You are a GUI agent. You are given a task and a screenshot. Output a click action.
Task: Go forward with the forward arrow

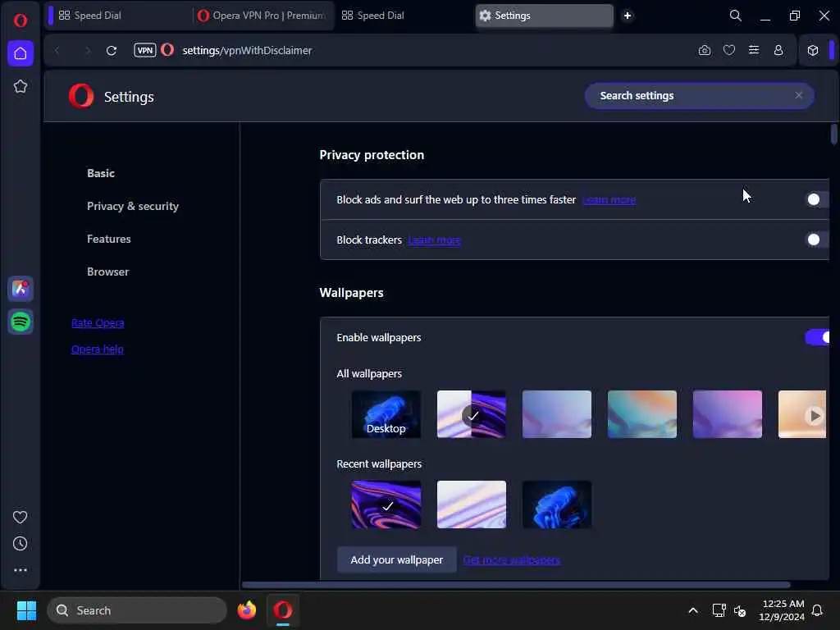click(x=87, y=50)
